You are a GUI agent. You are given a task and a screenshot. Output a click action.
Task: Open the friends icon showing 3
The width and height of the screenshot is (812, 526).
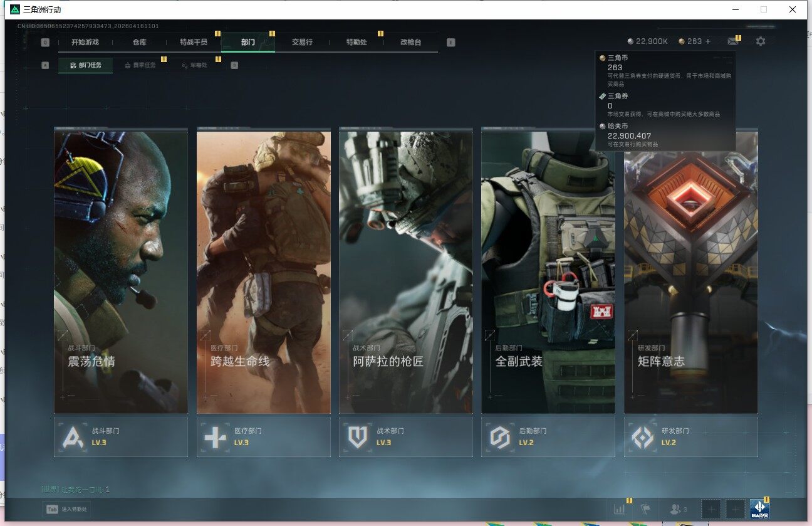point(679,509)
